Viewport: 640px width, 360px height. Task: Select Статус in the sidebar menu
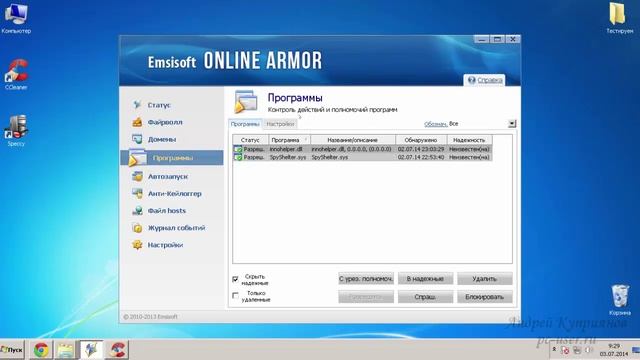159,105
